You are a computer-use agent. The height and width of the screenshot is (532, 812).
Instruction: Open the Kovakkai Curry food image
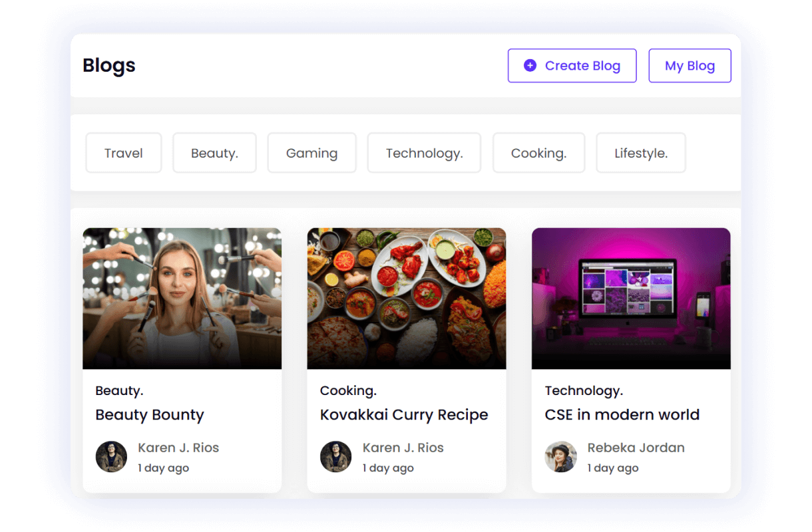(x=406, y=299)
